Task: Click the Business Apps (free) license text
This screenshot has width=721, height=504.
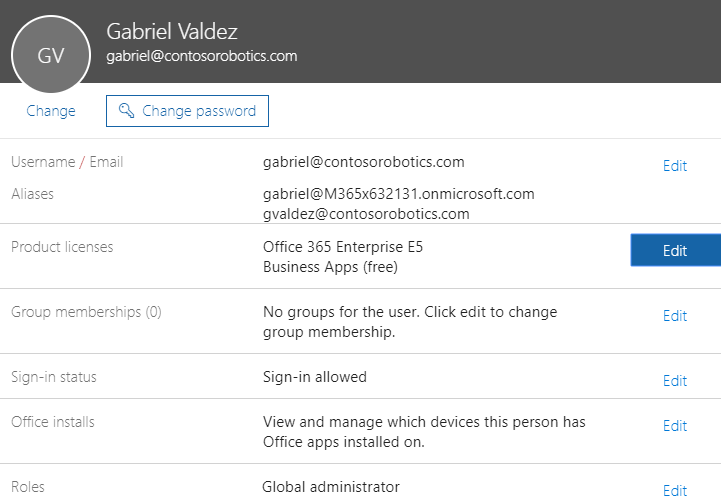Action: 330,267
